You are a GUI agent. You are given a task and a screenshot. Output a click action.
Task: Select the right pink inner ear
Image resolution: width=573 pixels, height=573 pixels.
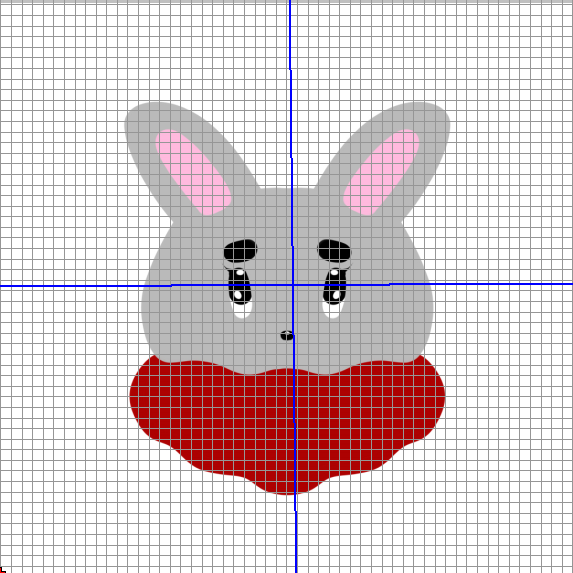click(x=382, y=172)
